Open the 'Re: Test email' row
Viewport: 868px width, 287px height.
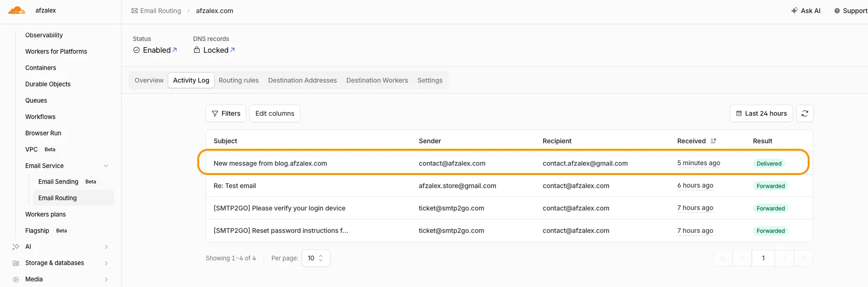click(509, 186)
